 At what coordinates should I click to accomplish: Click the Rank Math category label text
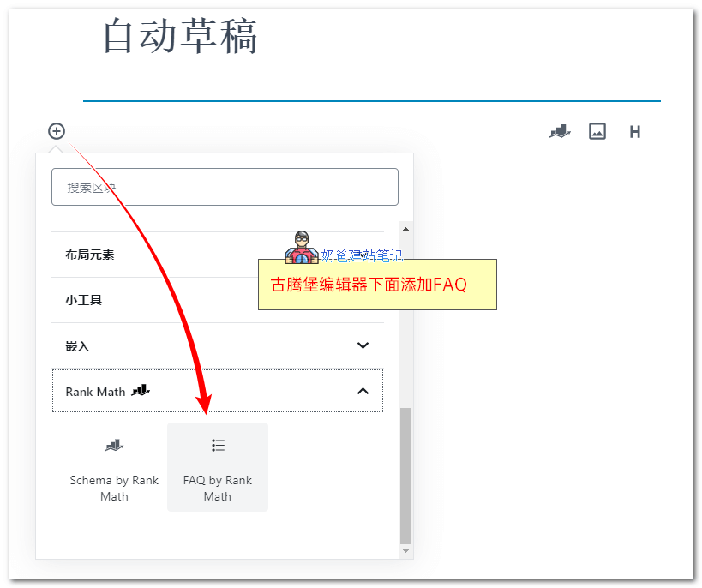95,392
